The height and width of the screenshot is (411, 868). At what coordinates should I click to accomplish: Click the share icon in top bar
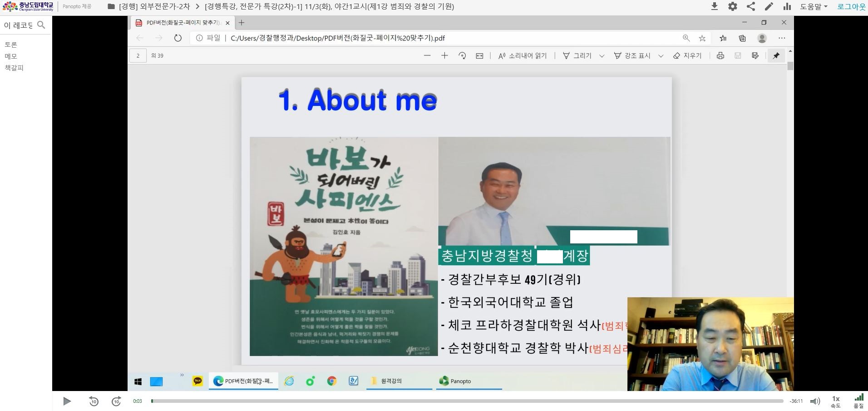(x=751, y=6)
